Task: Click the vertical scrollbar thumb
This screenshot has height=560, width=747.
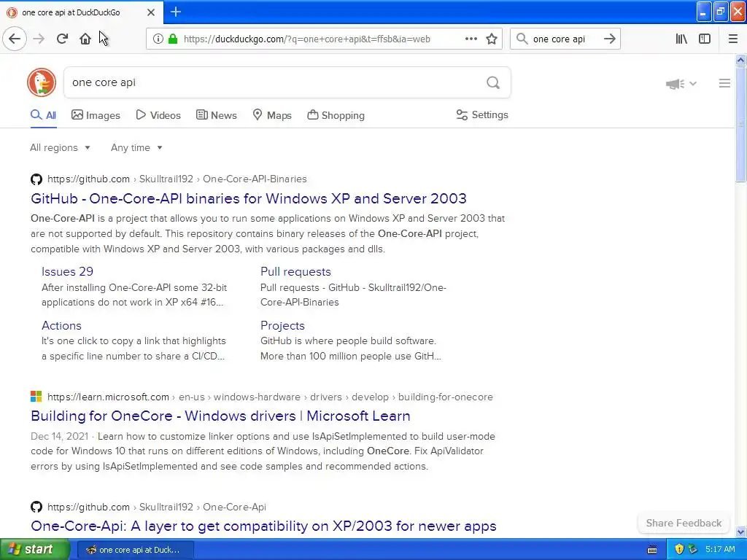Action: pos(740,124)
